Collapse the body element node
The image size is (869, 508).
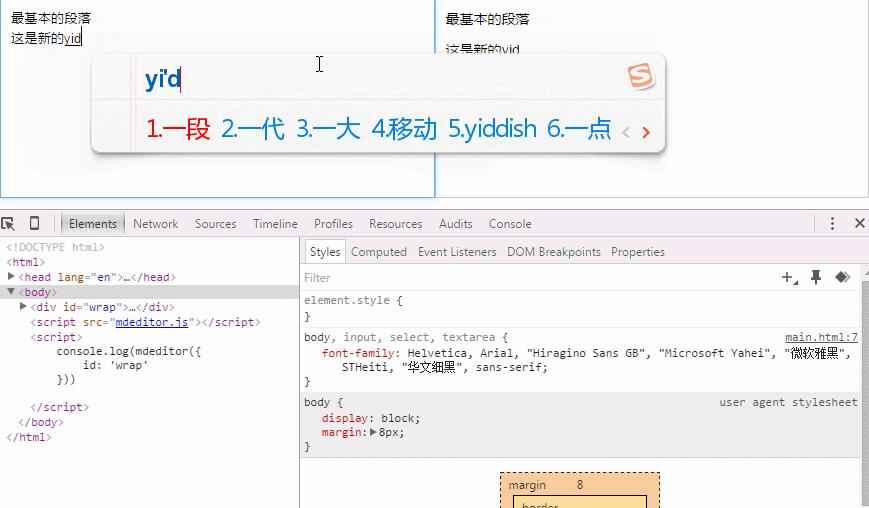[x=11, y=291]
